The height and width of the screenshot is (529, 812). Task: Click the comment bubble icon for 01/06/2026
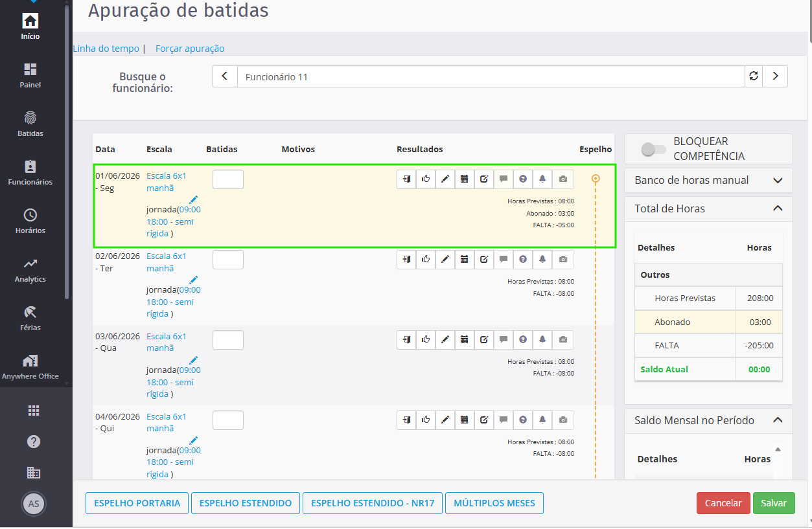[x=504, y=179]
